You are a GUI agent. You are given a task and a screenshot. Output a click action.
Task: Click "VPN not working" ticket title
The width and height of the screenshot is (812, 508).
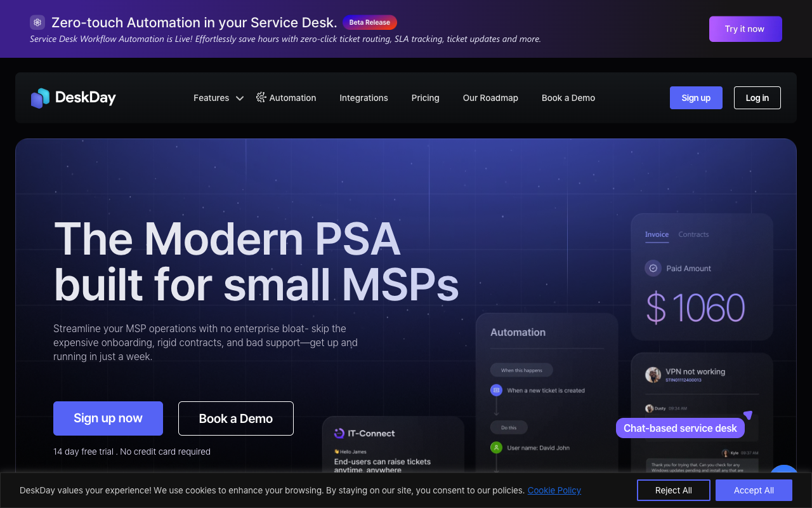click(x=695, y=371)
